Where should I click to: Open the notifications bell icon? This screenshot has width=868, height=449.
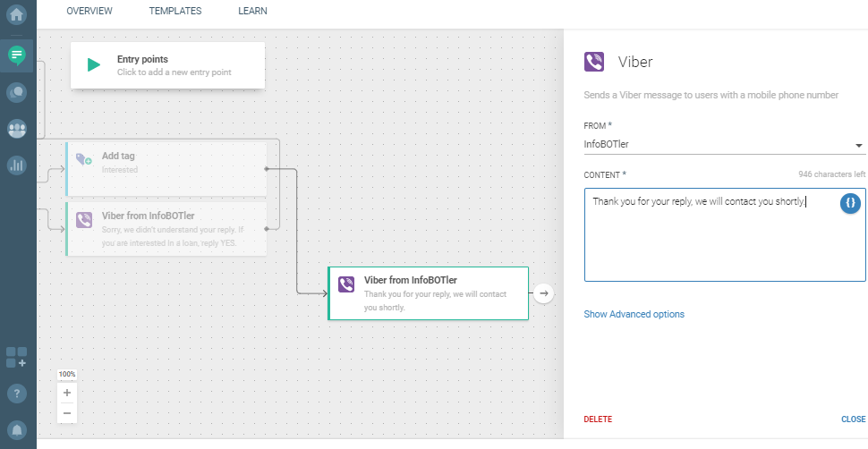[16, 429]
